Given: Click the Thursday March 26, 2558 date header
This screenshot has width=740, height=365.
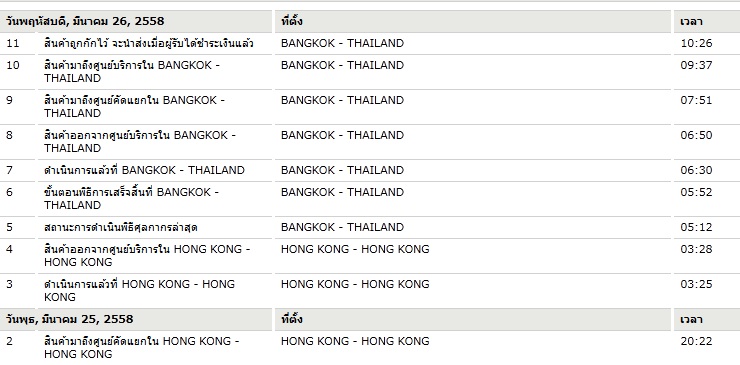Looking at the screenshot, I should (x=85, y=21).
